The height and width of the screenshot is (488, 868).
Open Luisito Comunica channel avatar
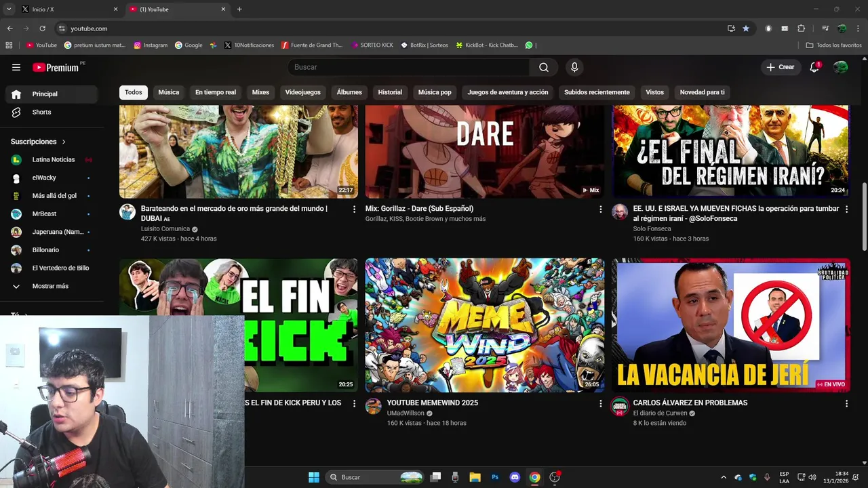(127, 212)
